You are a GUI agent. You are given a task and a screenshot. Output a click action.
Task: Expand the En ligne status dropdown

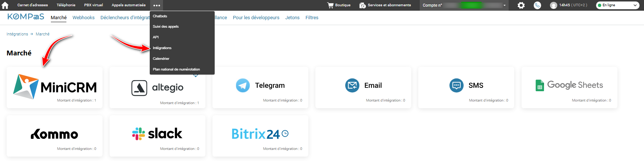617,5
